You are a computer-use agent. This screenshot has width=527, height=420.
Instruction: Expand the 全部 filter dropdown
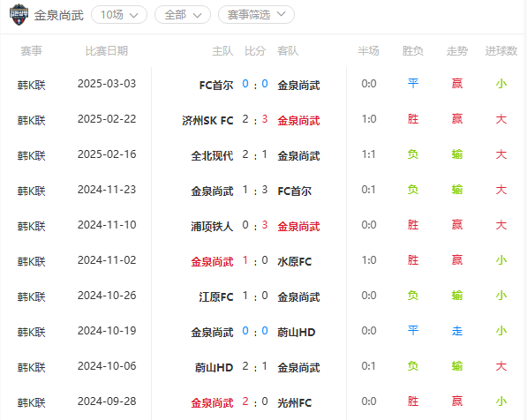[x=183, y=15]
